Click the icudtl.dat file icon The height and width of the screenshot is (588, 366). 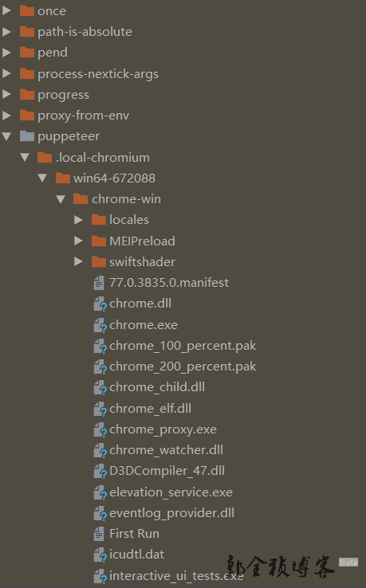click(x=100, y=555)
